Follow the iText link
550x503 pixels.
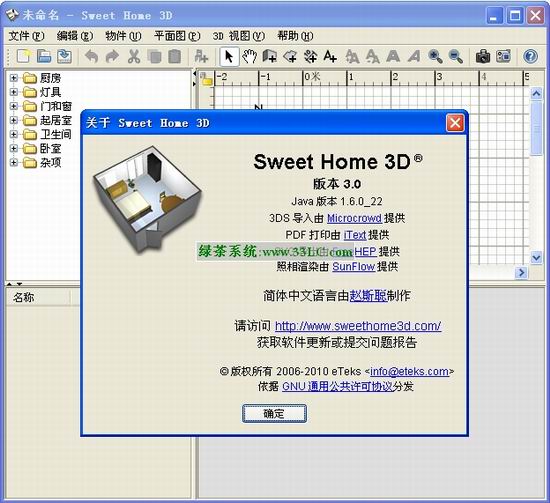tap(355, 235)
